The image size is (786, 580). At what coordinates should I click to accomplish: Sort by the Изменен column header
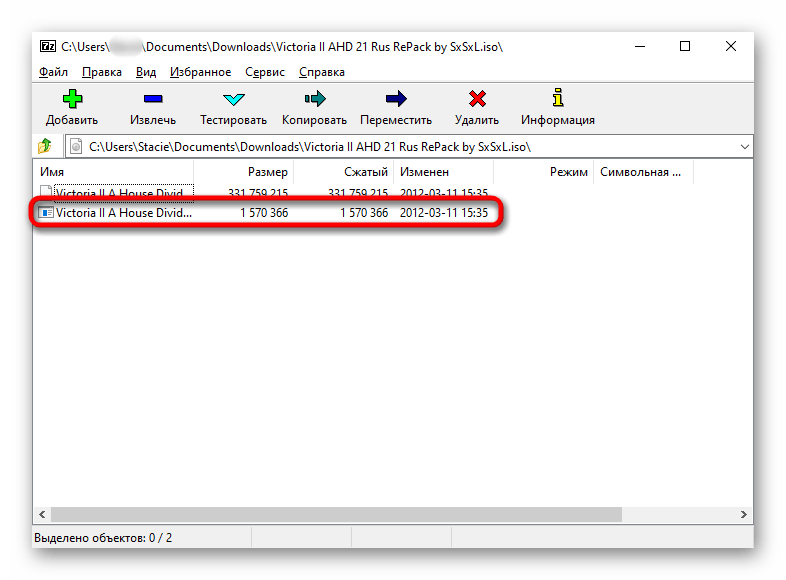(444, 172)
